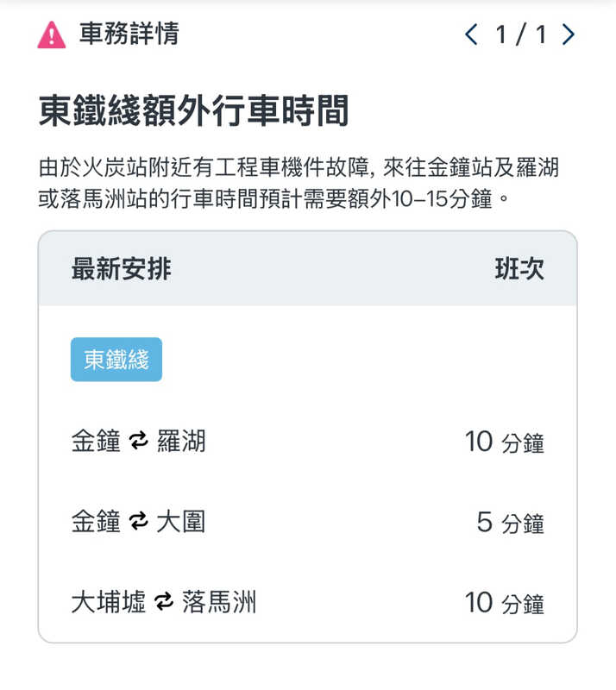The width and height of the screenshot is (616, 690).
Task: Go to next service notice arrow
Action: click(568, 34)
